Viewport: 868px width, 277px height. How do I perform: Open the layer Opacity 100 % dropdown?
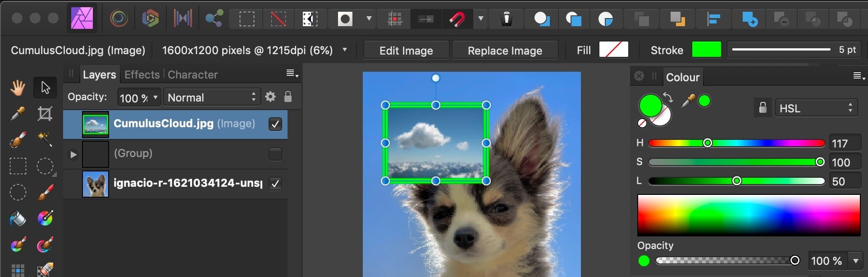pyautogui.click(x=139, y=97)
